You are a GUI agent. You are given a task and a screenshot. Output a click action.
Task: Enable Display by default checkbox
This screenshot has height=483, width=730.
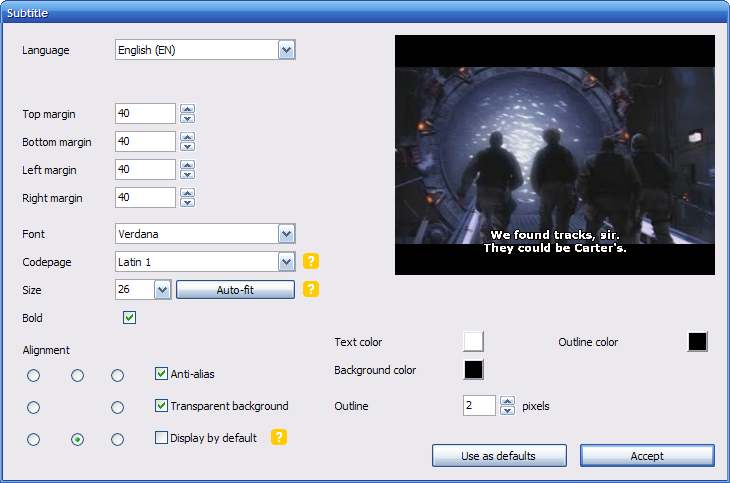coord(161,438)
